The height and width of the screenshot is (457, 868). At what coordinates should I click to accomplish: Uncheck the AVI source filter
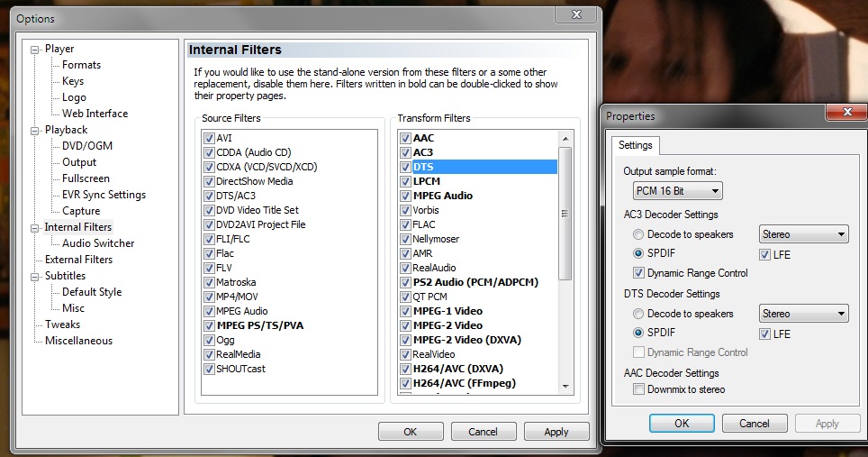[209, 138]
